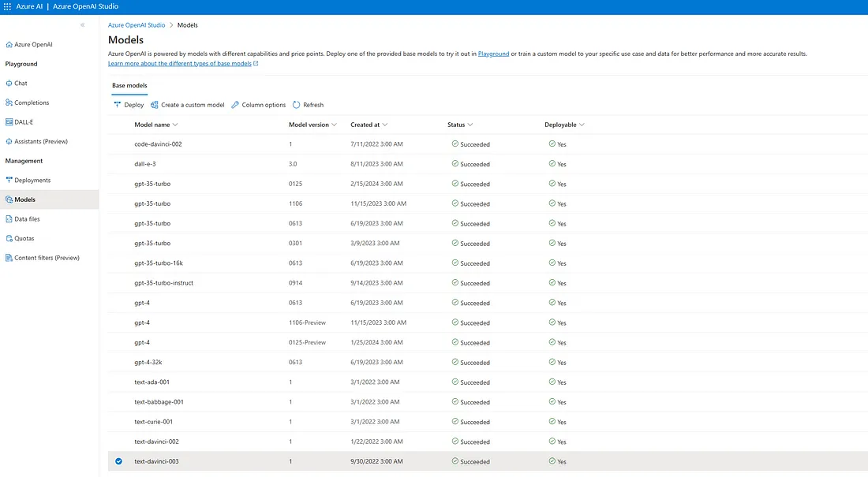Viewport: 868px width, 477px height.
Task: Follow the Playground hyperlink in description
Action: point(493,54)
